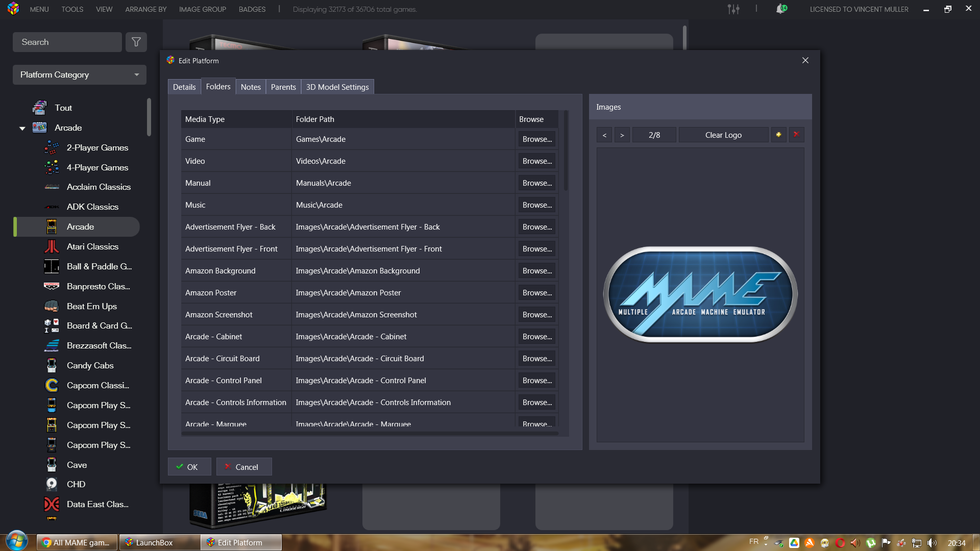Click the folders table horizontal scrollbar
Image resolution: width=980 pixels, height=551 pixels.
click(x=370, y=434)
